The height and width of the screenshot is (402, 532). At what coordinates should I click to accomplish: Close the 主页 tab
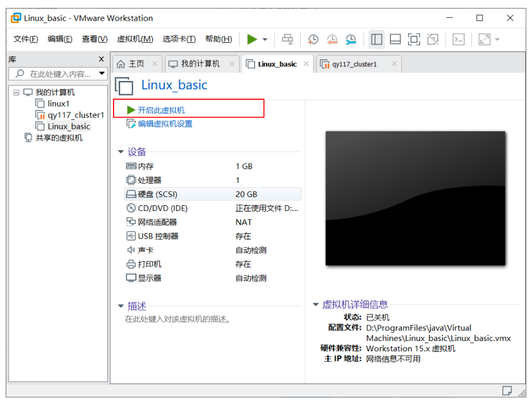[x=155, y=64]
